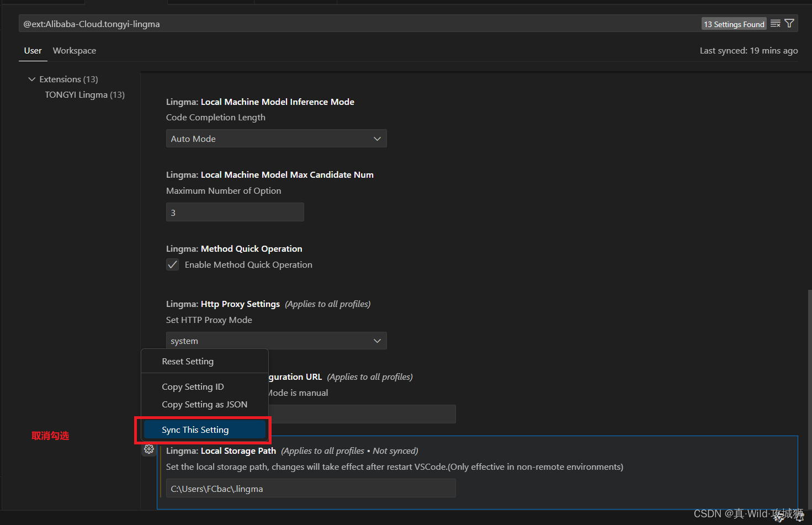Image resolution: width=812 pixels, height=525 pixels.
Task: Choose Reset Setting from context menu
Action: (205, 361)
